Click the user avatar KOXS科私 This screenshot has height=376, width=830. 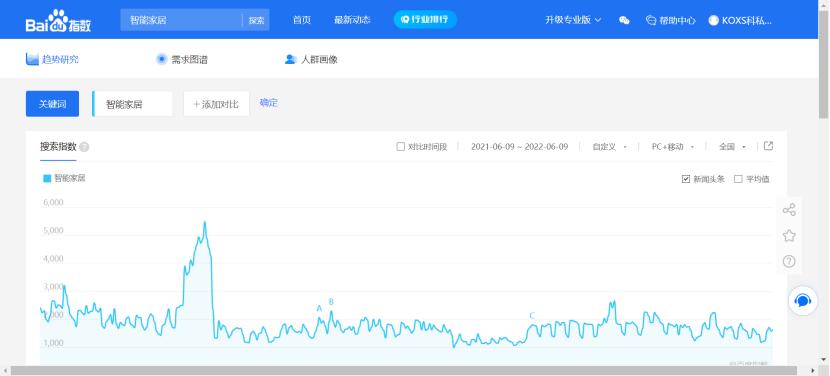[x=714, y=20]
